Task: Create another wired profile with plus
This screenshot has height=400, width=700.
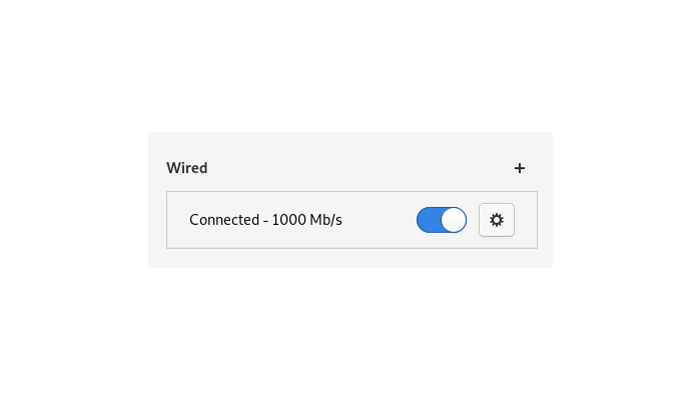Action: (519, 168)
